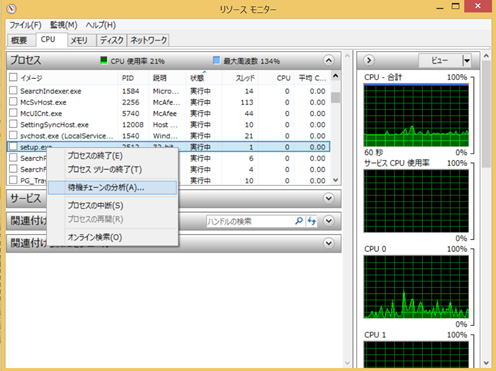Click the handle search magnifier icon
This screenshot has width=496, height=371.
(299, 221)
